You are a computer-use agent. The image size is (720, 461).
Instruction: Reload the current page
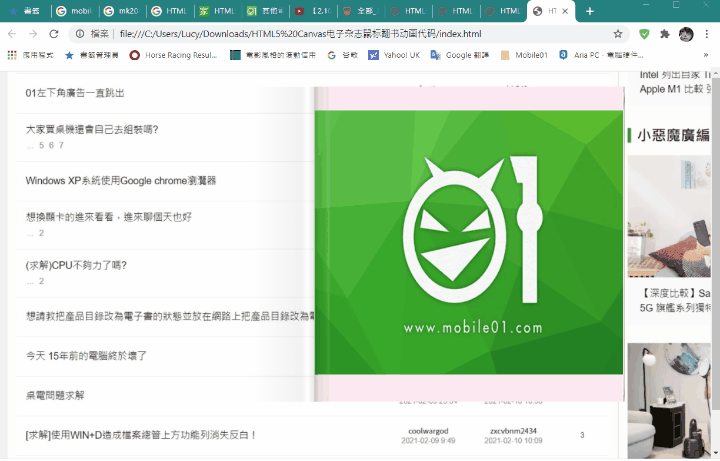pos(54,34)
